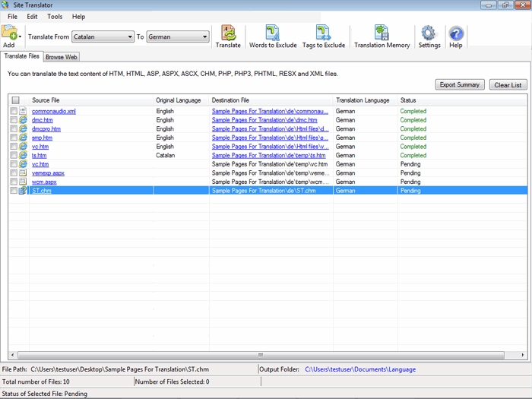532x399 pixels.
Task: Open destination file link ending de\dmc.htm
Action: tap(264, 120)
